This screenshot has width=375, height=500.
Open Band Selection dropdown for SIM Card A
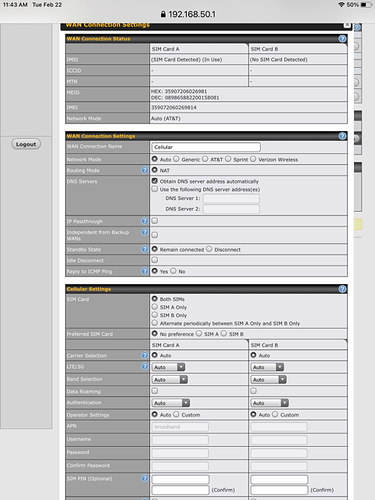click(x=170, y=380)
